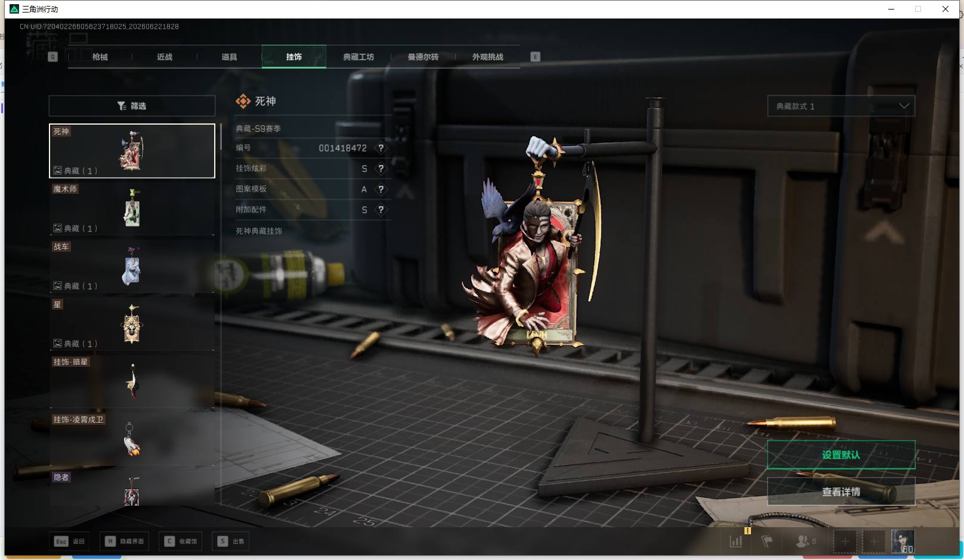Click the 典藏 icon under 魔术师
Screen dimensions: 964x560
pyautogui.click(x=58, y=228)
